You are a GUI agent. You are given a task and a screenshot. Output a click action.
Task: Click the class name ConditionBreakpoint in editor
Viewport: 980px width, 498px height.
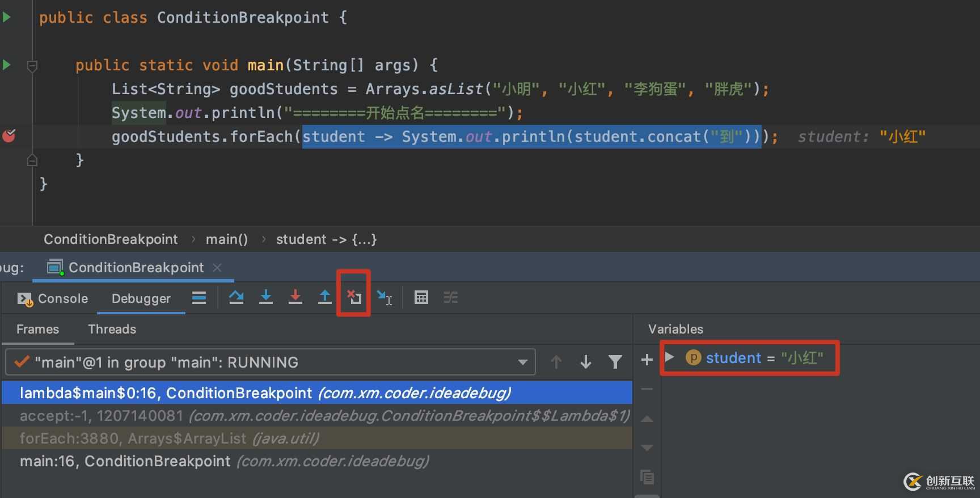[x=243, y=18]
